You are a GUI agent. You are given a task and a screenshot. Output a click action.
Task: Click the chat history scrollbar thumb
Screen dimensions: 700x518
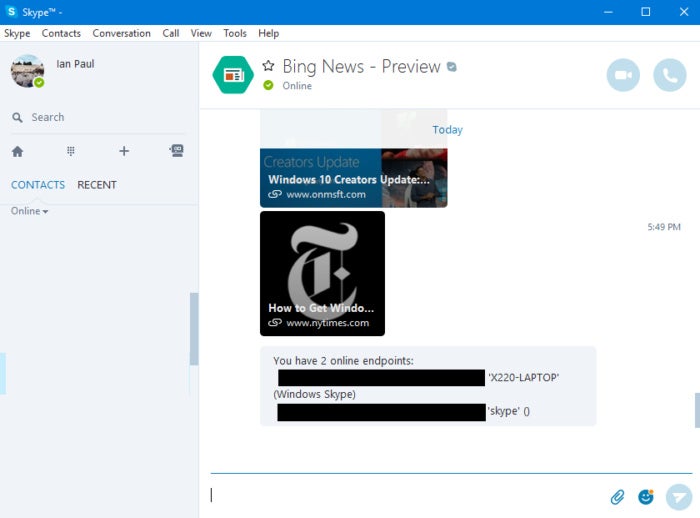click(697, 410)
